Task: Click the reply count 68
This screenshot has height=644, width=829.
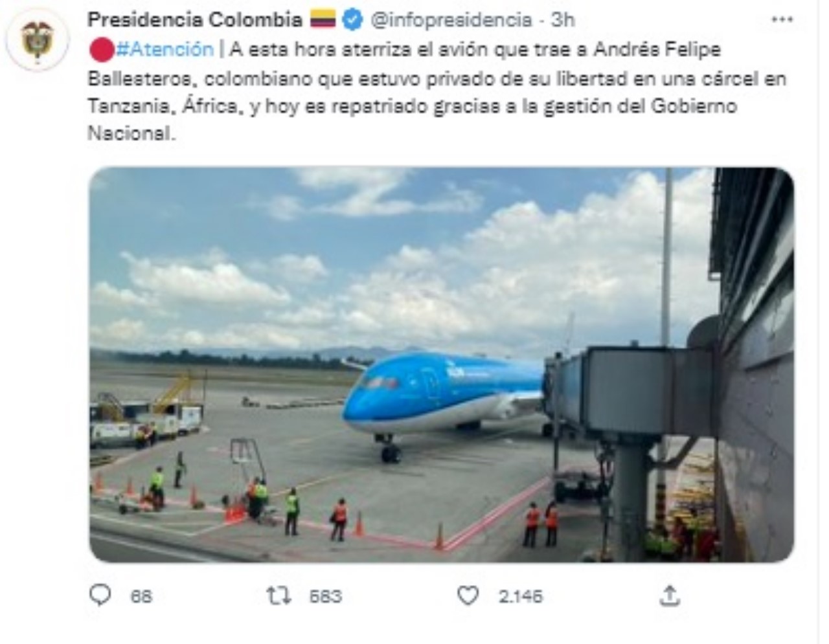Action: tap(141, 595)
